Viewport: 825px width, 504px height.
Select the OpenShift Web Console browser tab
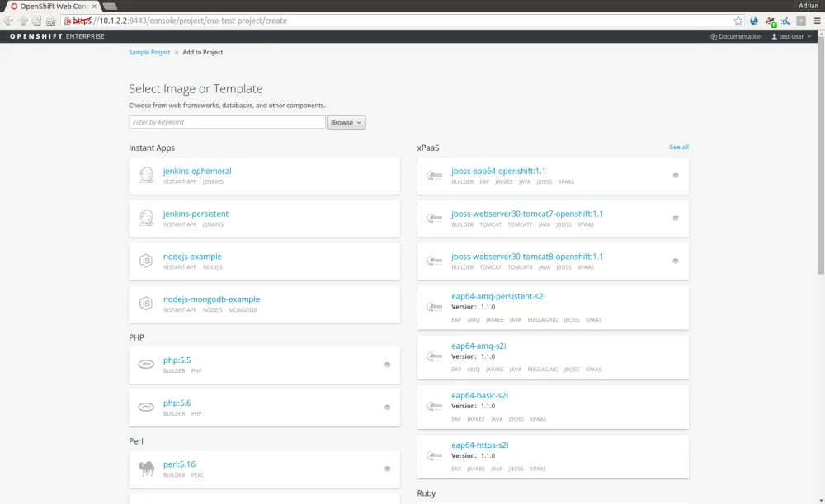click(49, 5)
